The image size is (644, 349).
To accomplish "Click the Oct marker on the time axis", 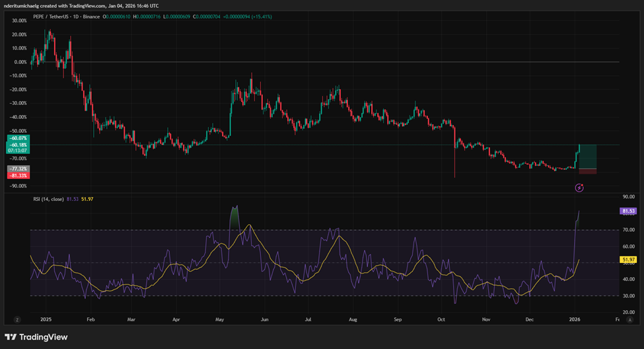I will tap(441, 318).
